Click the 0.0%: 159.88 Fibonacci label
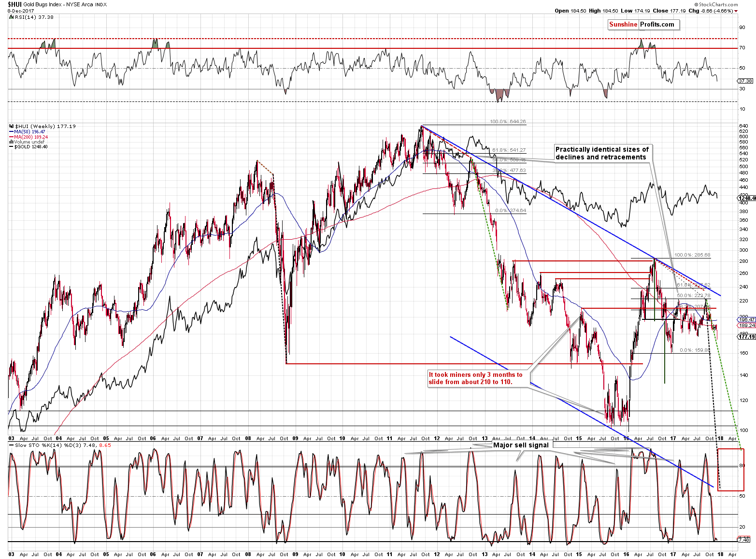Image resolution: width=756 pixels, height=559 pixels. point(695,350)
